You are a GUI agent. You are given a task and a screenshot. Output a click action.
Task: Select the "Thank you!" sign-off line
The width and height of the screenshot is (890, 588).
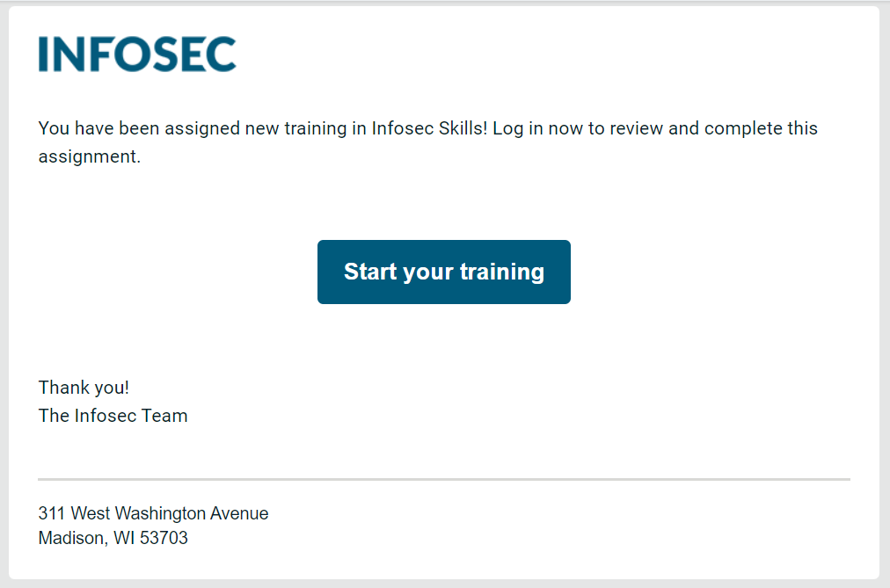click(x=84, y=388)
